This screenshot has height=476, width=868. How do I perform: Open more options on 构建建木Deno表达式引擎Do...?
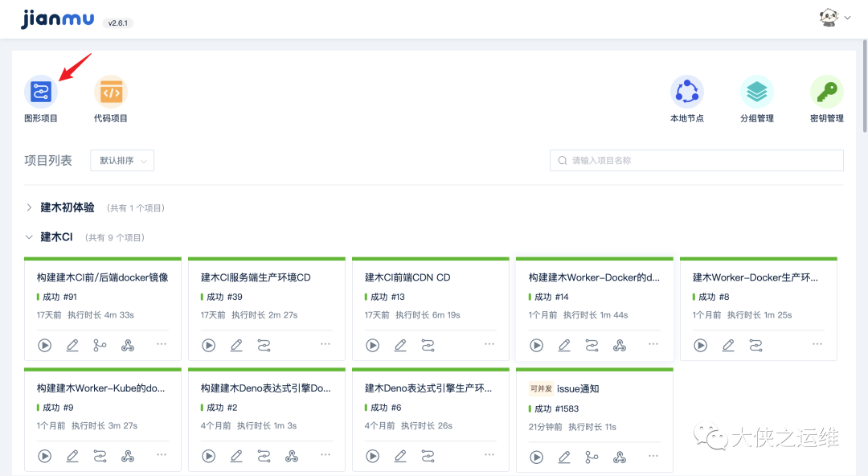(x=325, y=455)
